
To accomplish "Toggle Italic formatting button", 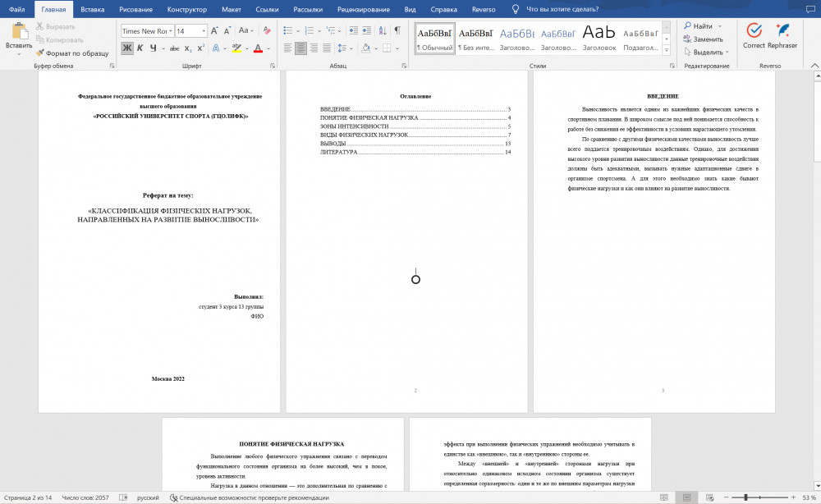I will tap(140, 48).
